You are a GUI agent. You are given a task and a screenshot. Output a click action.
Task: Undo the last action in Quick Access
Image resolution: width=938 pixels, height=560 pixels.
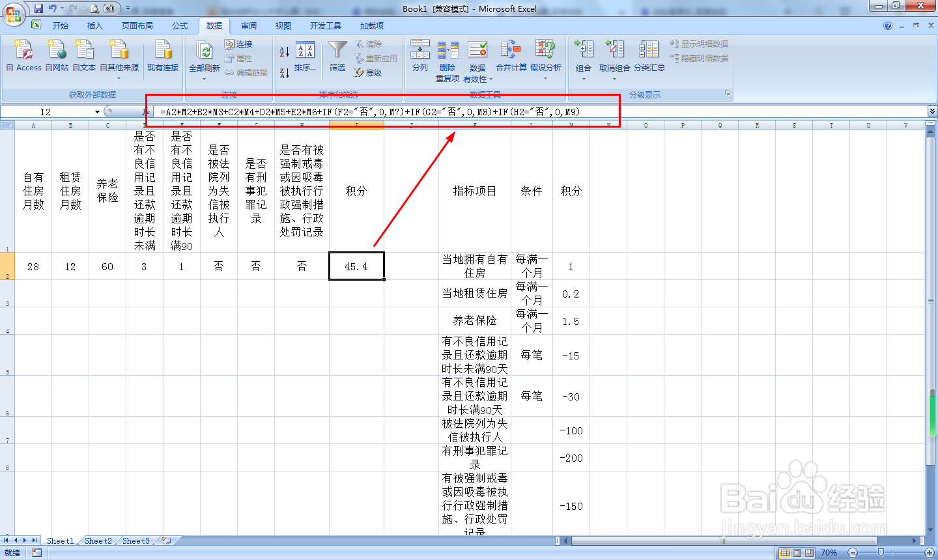pyautogui.click(x=53, y=8)
